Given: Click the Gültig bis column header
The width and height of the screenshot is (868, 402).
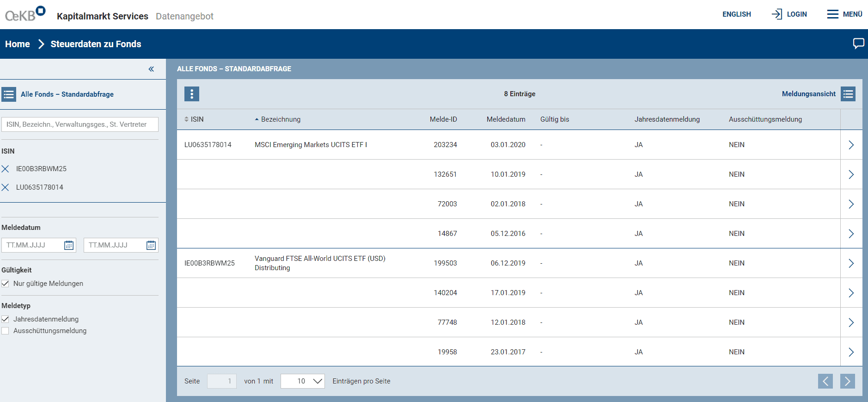Looking at the screenshot, I should 555,119.
